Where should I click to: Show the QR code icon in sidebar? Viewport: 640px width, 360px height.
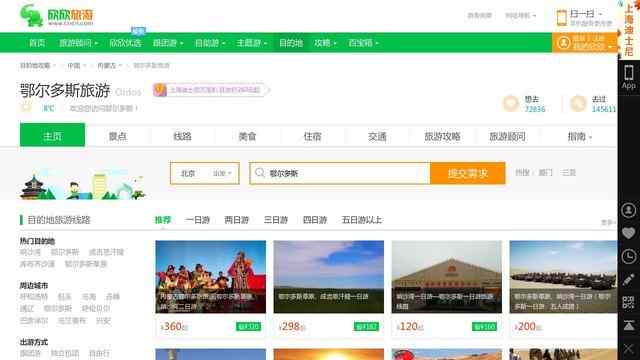[x=629, y=302]
